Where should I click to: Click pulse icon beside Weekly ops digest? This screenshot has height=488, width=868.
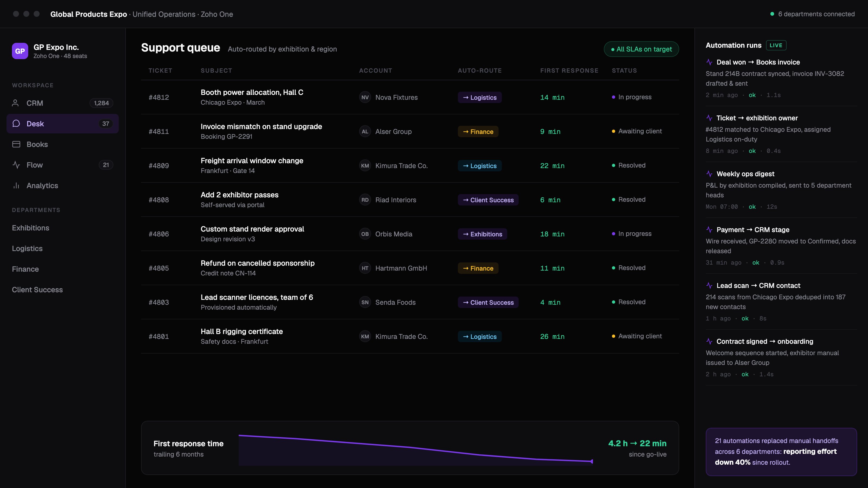[709, 174]
